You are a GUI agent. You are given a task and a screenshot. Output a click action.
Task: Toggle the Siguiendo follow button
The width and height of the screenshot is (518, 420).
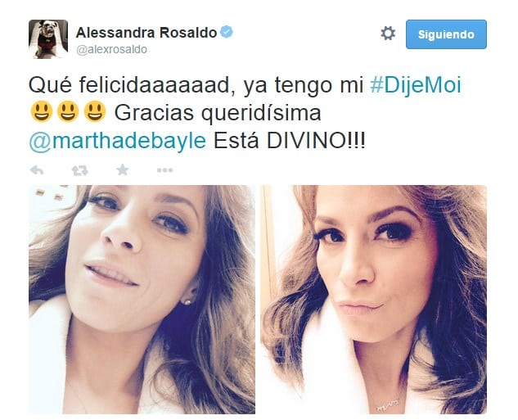click(446, 34)
